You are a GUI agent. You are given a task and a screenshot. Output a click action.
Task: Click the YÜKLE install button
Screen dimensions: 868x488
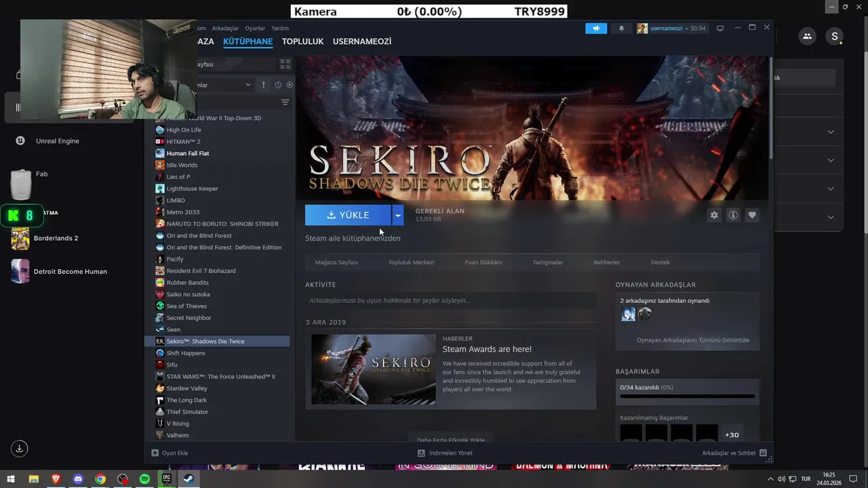(x=348, y=215)
